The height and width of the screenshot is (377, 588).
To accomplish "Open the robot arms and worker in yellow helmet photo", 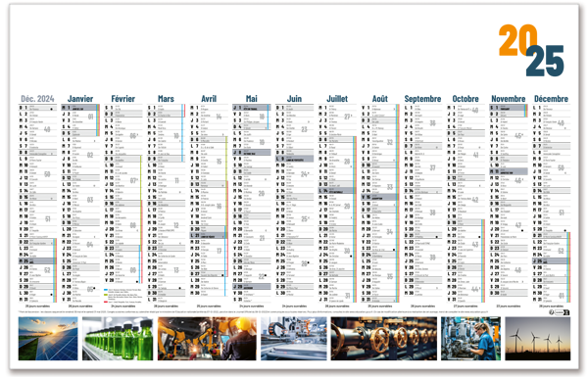I will (x=207, y=339).
